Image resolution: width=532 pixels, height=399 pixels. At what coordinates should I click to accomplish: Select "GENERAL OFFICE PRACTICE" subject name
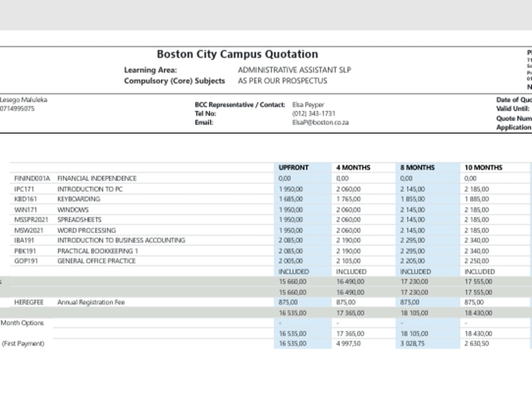point(97,261)
